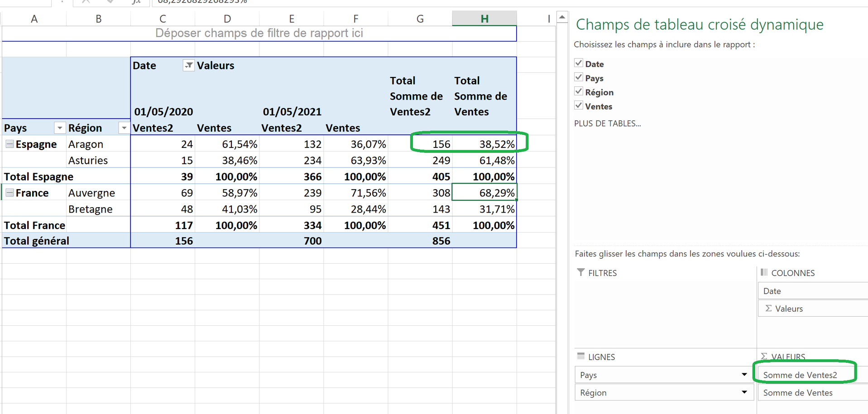Collapse the Espagne row group
868x414 pixels.
point(10,144)
